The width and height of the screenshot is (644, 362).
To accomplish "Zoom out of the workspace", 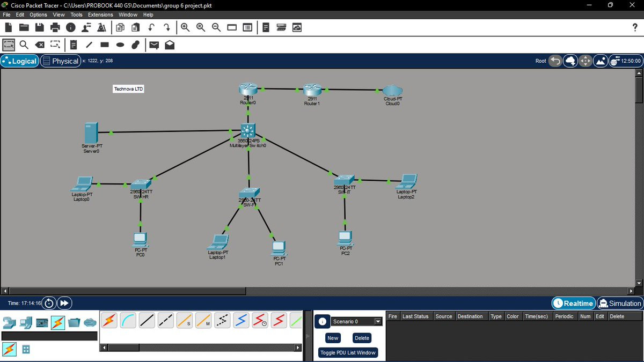I will point(216,27).
